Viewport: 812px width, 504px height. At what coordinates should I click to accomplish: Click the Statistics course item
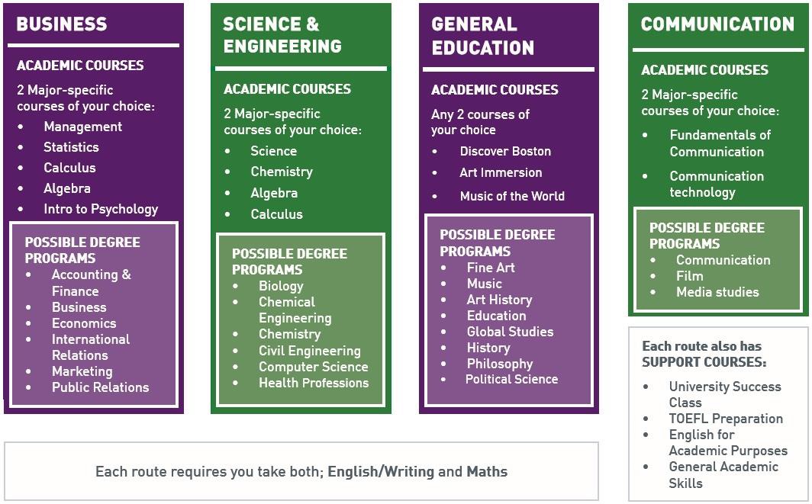[71, 147]
